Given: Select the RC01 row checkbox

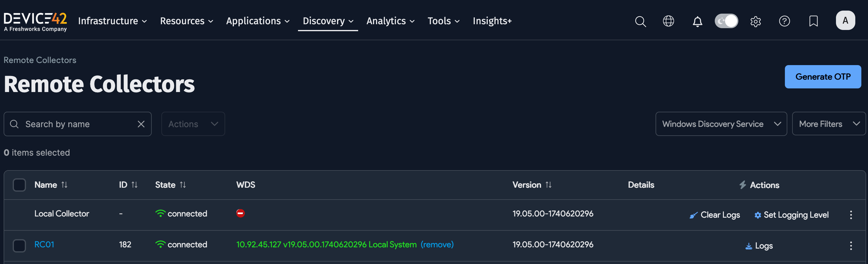Looking at the screenshot, I should point(19,246).
